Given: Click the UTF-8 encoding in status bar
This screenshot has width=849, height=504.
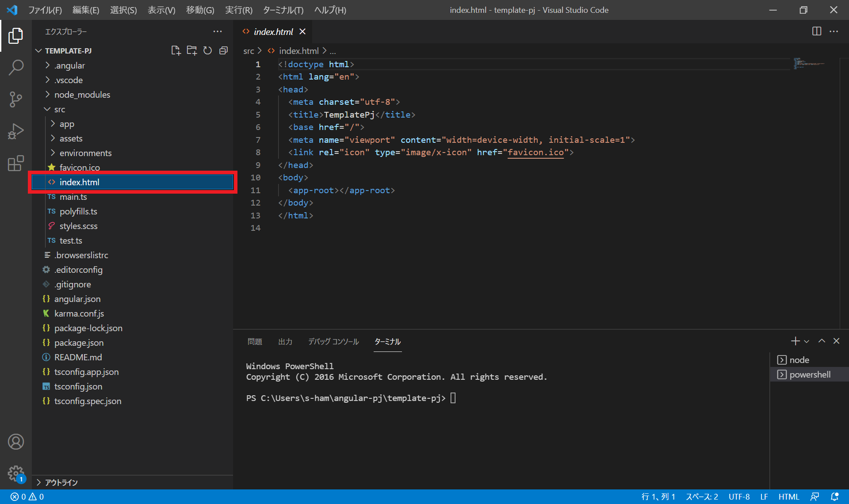Looking at the screenshot, I should coord(739,496).
